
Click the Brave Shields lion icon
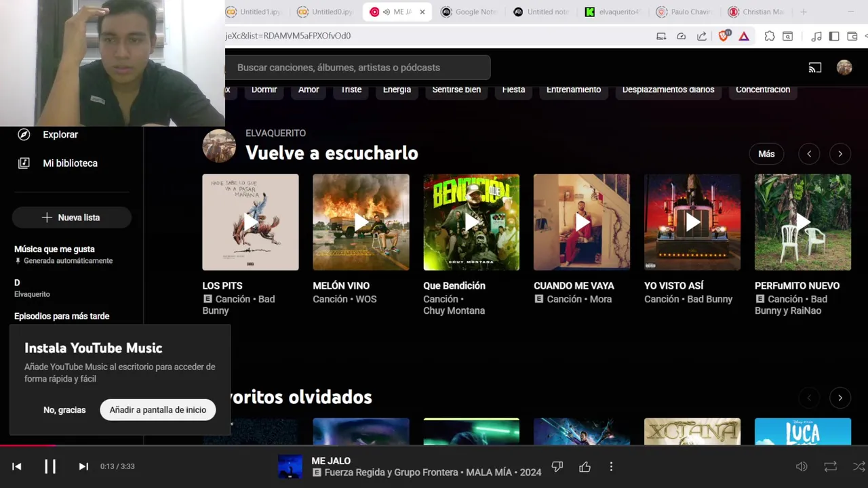724,36
